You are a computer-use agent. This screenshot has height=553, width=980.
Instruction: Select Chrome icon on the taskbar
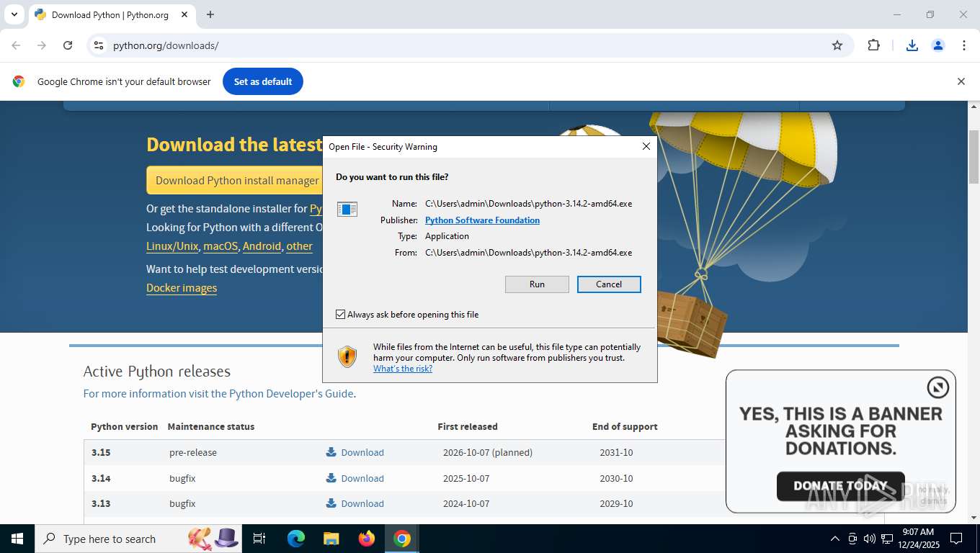click(402, 539)
